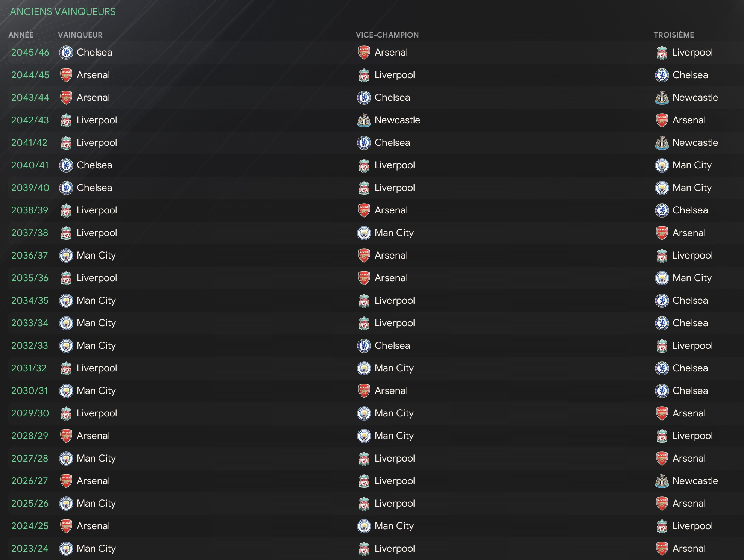The image size is (744, 560).
Task: Click Arsenal crest, 2030/31 vice-champion
Action: (364, 391)
